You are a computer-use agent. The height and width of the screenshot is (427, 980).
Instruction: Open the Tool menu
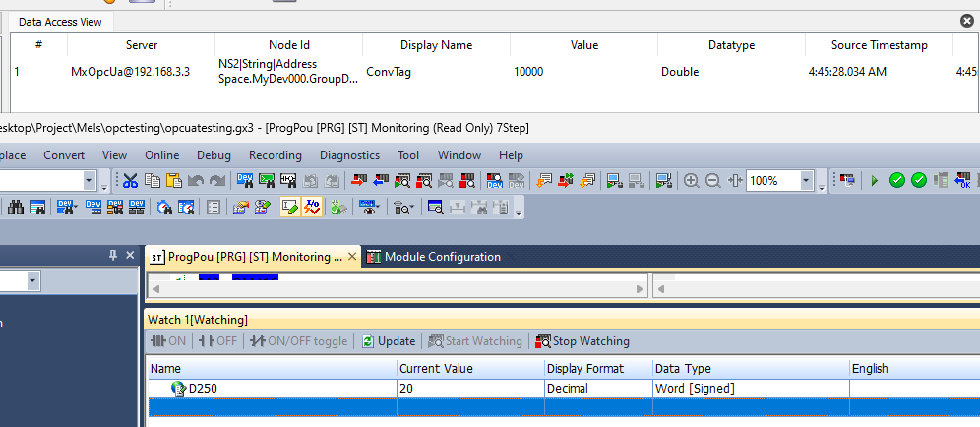point(408,155)
